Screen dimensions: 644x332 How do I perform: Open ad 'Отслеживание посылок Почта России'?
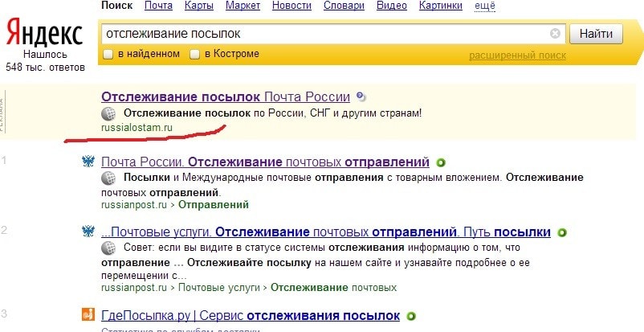coord(226,97)
